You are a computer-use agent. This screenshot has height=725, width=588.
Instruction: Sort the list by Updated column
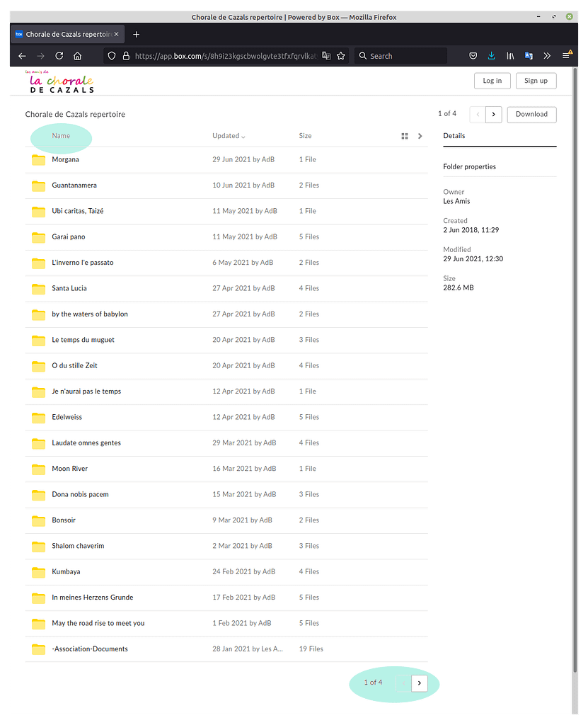(x=229, y=136)
